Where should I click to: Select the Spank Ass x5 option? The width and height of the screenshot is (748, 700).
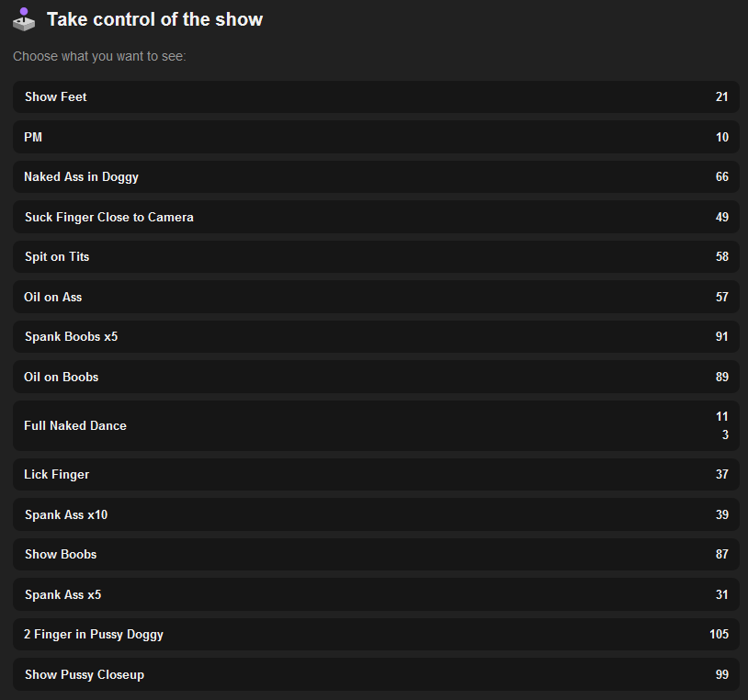[x=63, y=594]
